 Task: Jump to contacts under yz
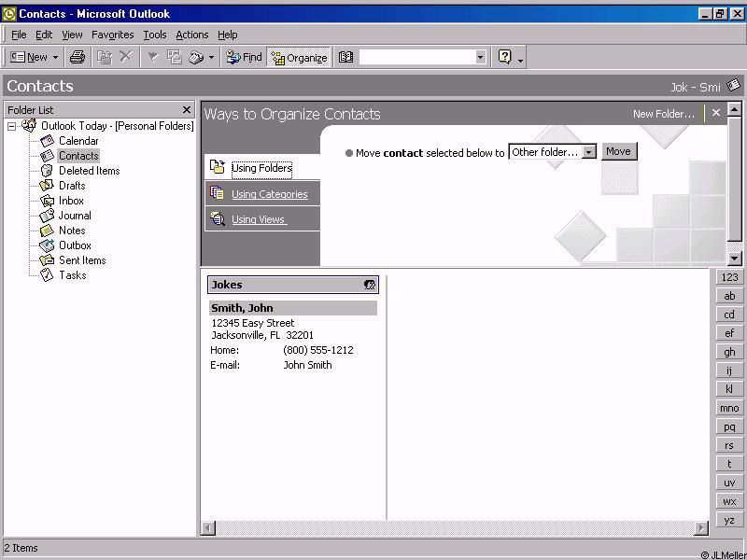pos(729,520)
